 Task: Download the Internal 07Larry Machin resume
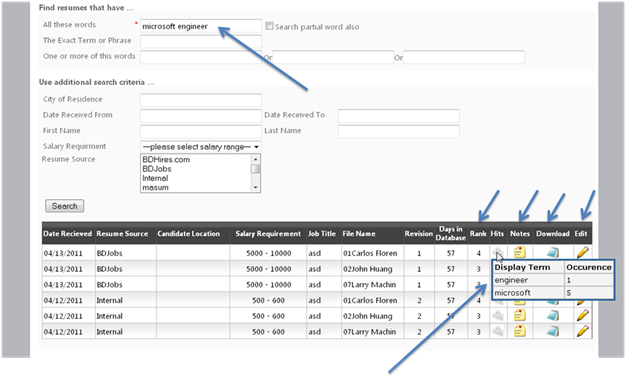tap(553, 331)
